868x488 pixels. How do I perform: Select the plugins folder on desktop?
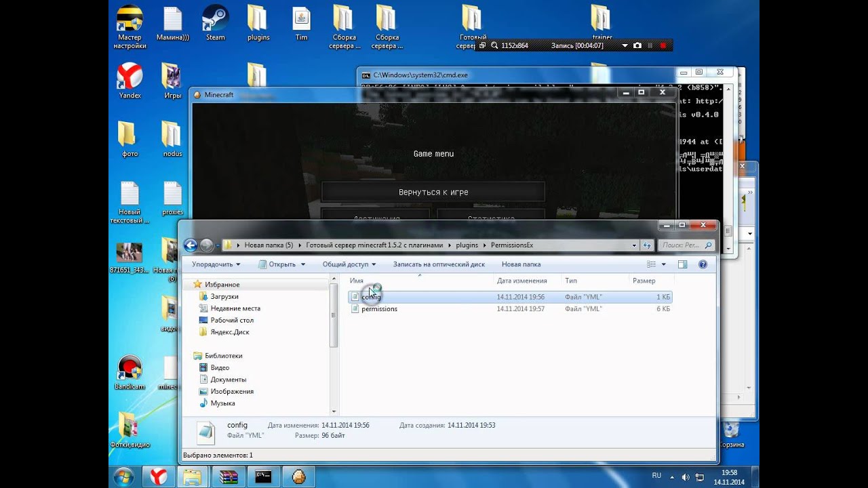258,24
